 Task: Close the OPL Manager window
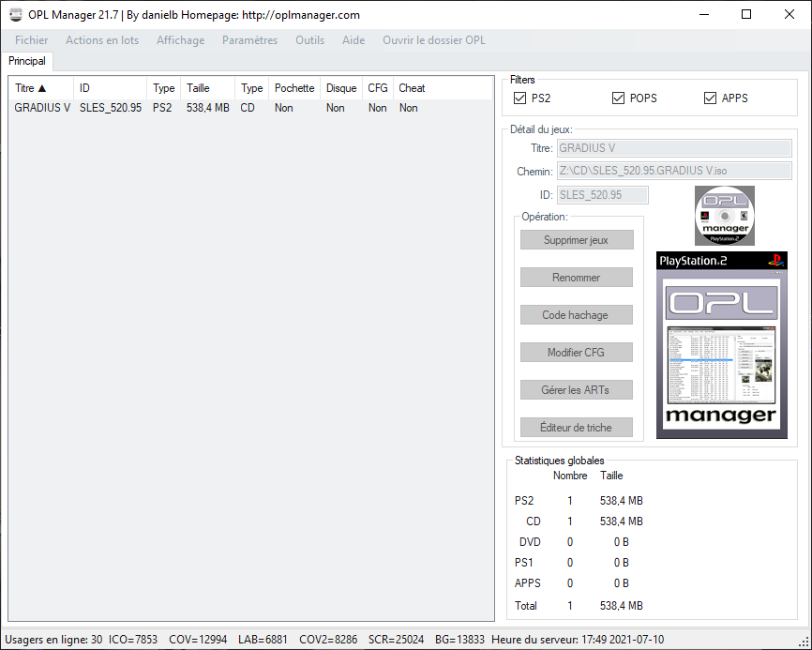pyautogui.click(x=789, y=14)
